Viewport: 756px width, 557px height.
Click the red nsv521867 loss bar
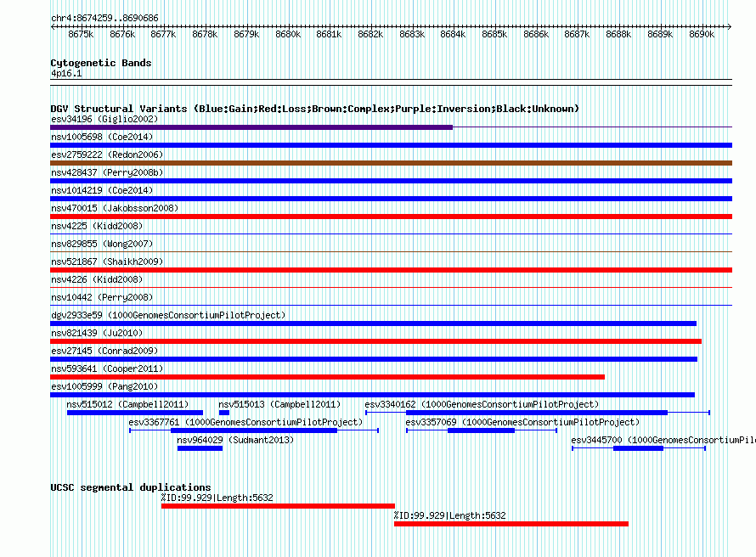pos(391,270)
